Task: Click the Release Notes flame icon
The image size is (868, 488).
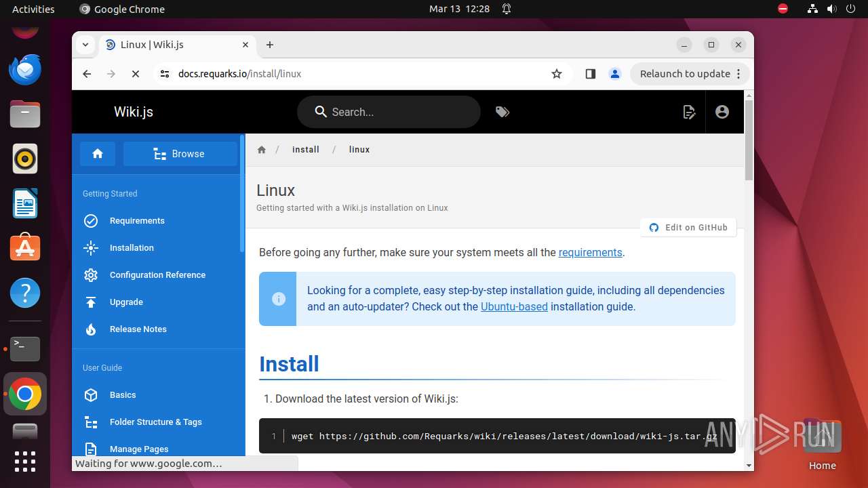Action: tap(91, 329)
